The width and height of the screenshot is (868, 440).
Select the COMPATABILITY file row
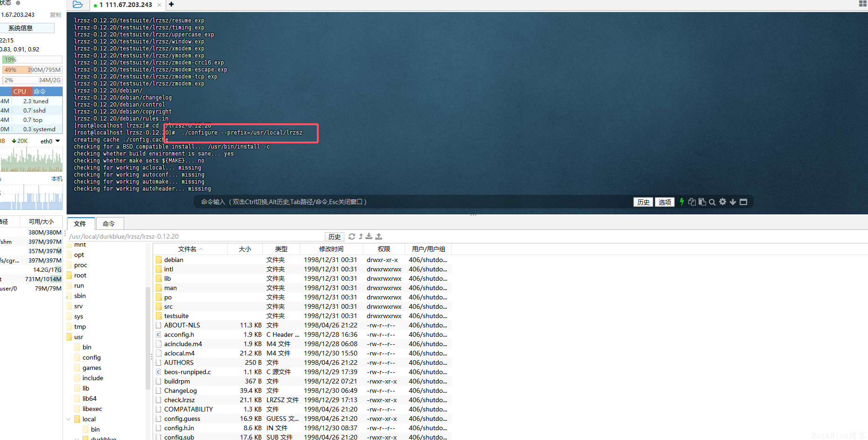[x=302, y=409]
